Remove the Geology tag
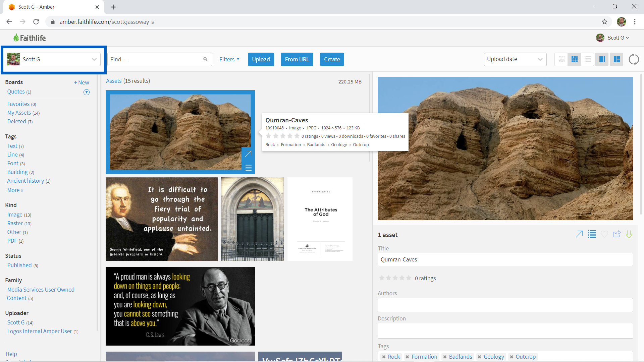 pyautogui.click(x=479, y=357)
